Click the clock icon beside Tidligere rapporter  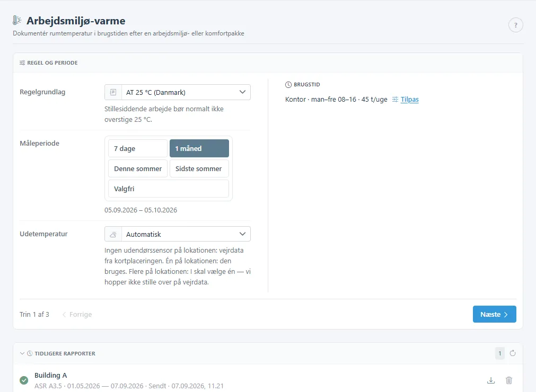click(x=30, y=353)
